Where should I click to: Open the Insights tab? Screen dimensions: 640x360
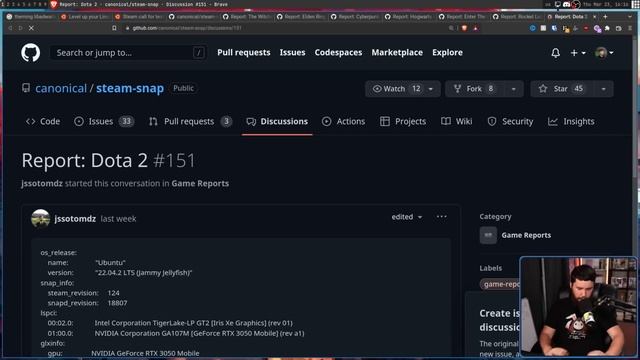(571, 121)
